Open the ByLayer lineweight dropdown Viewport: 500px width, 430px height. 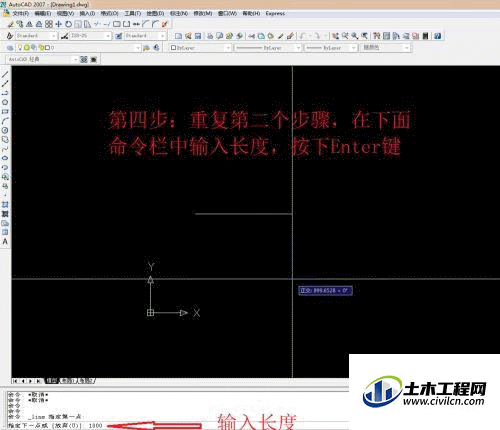coord(353,48)
